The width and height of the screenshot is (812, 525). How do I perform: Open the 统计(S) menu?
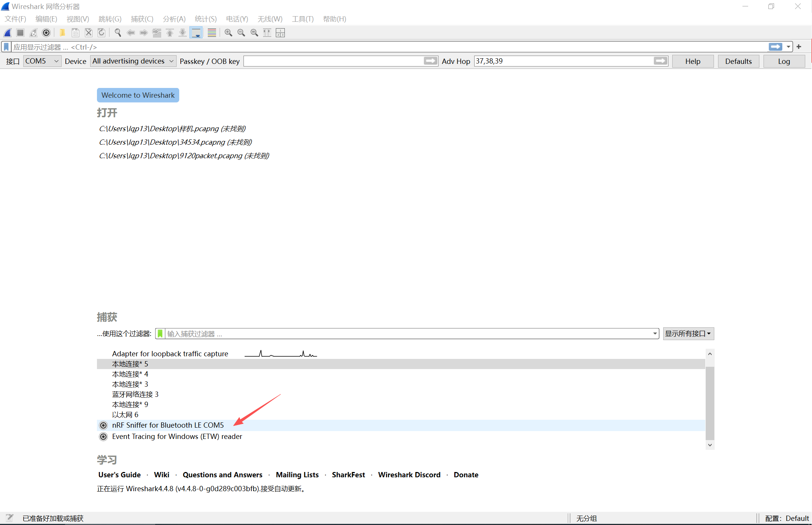(x=206, y=19)
